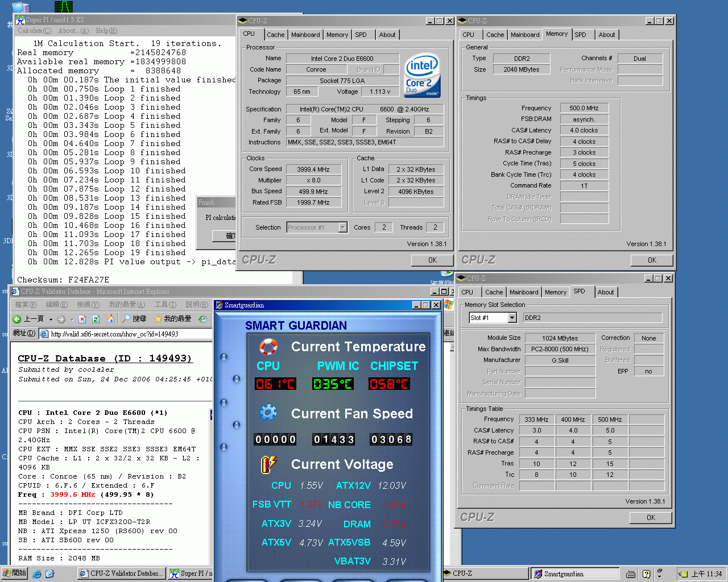This screenshot has width=728, height=582.
Task: Click the Super PI title bar icon
Action: [20, 20]
